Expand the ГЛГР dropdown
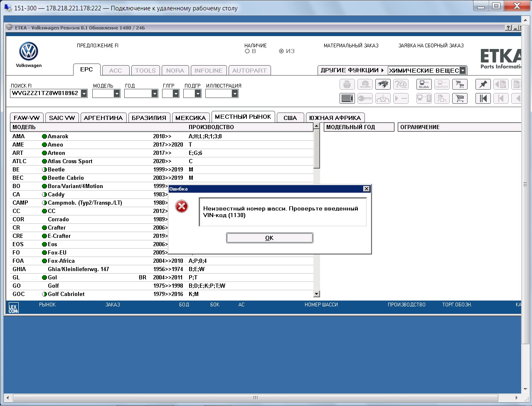This screenshot has height=406, width=532. click(x=176, y=93)
